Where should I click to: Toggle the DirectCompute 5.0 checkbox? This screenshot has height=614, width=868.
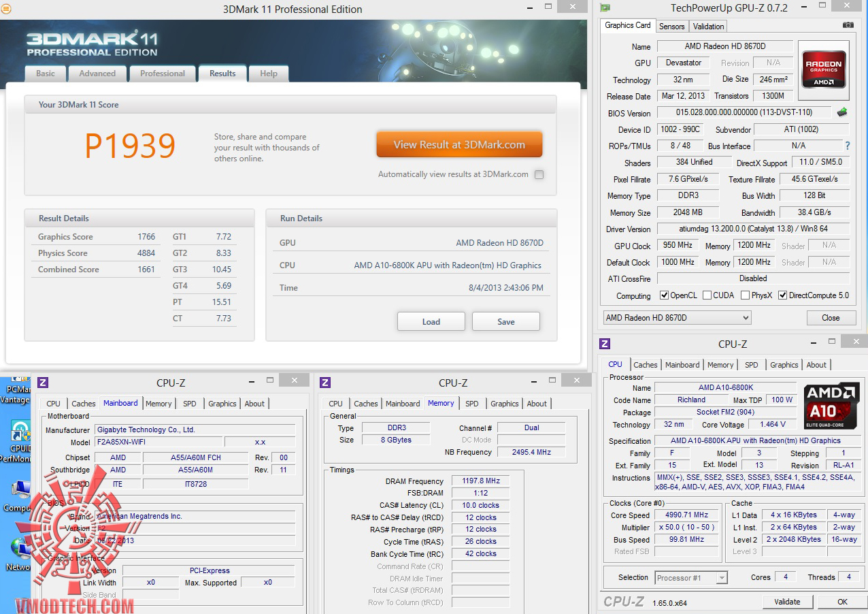[782, 295]
